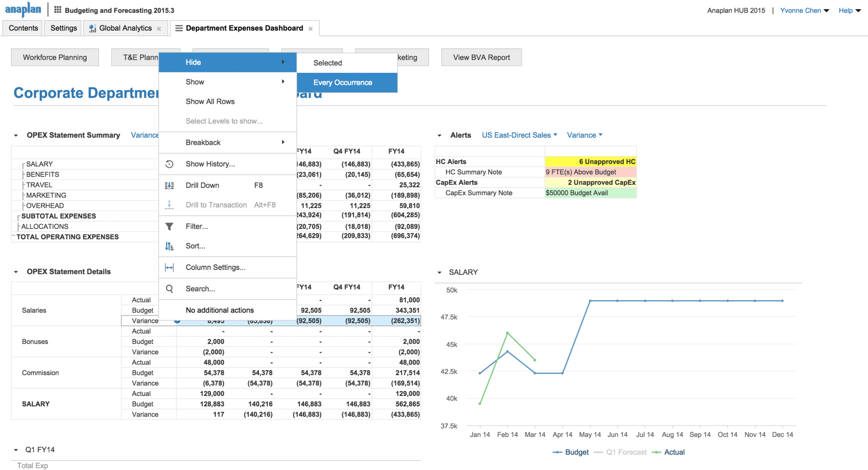Open the Yvonne Chen user menu
The height and width of the screenshot is (470, 868).
804,10
